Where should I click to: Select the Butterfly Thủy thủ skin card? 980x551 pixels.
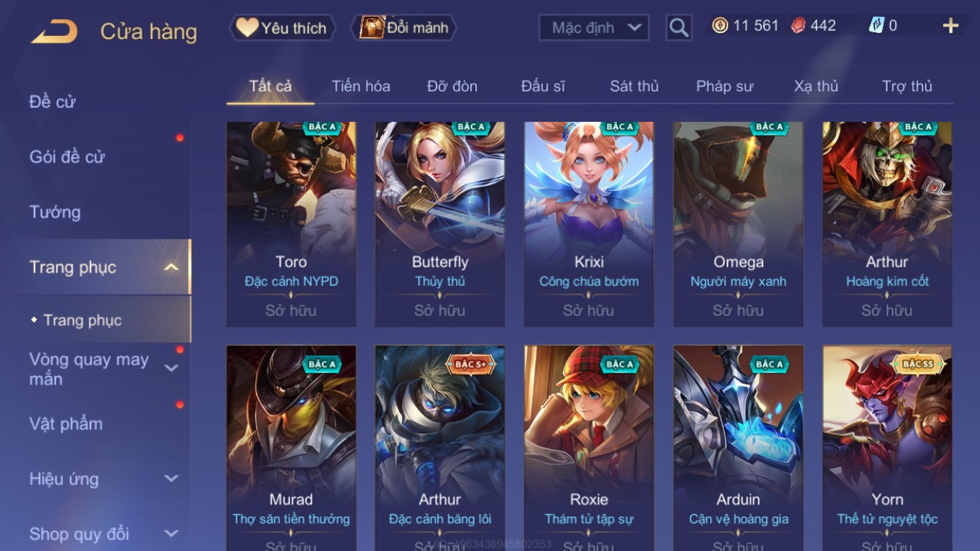point(439,224)
